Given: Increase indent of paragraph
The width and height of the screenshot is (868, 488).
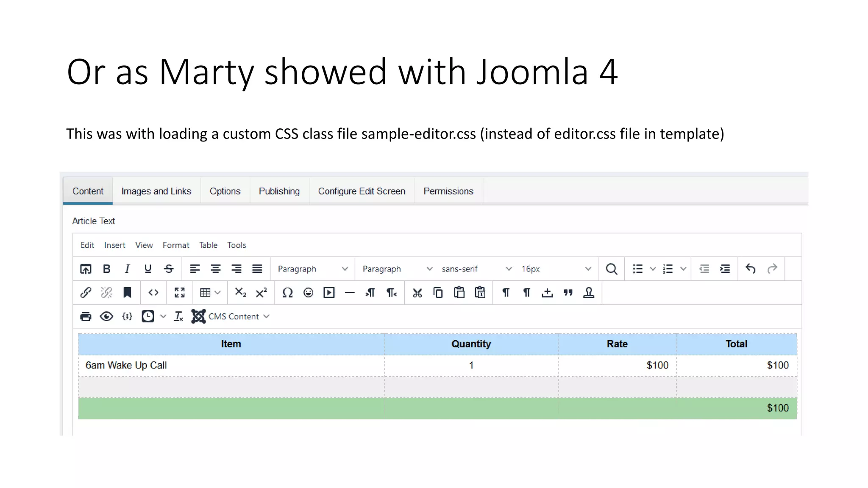Looking at the screenshot, I should (x=725, y=269).
